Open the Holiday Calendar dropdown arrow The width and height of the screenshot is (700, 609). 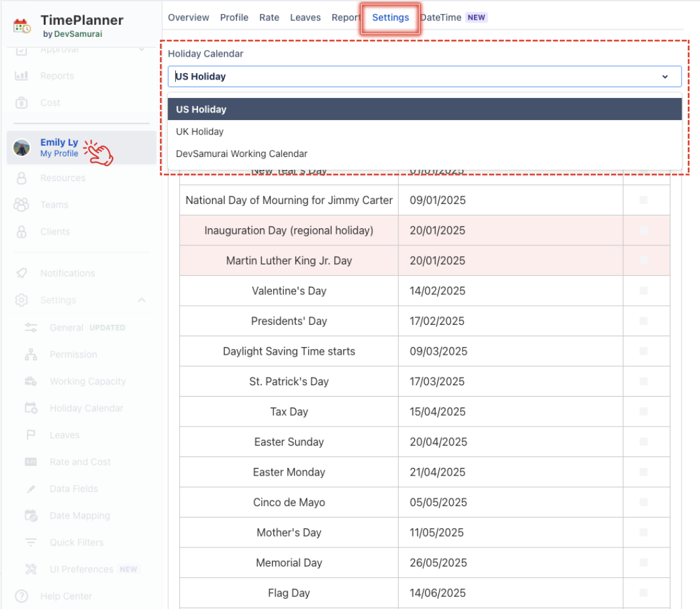tap(665, 77)
